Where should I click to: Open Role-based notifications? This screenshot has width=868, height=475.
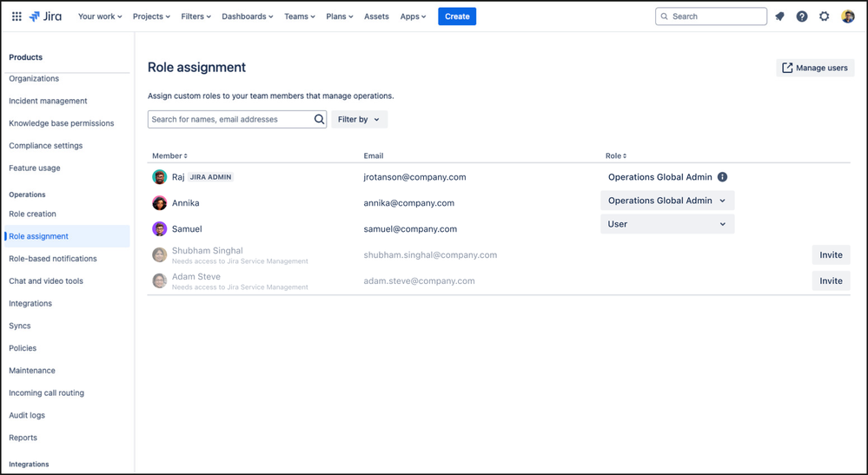click(53, 259)
